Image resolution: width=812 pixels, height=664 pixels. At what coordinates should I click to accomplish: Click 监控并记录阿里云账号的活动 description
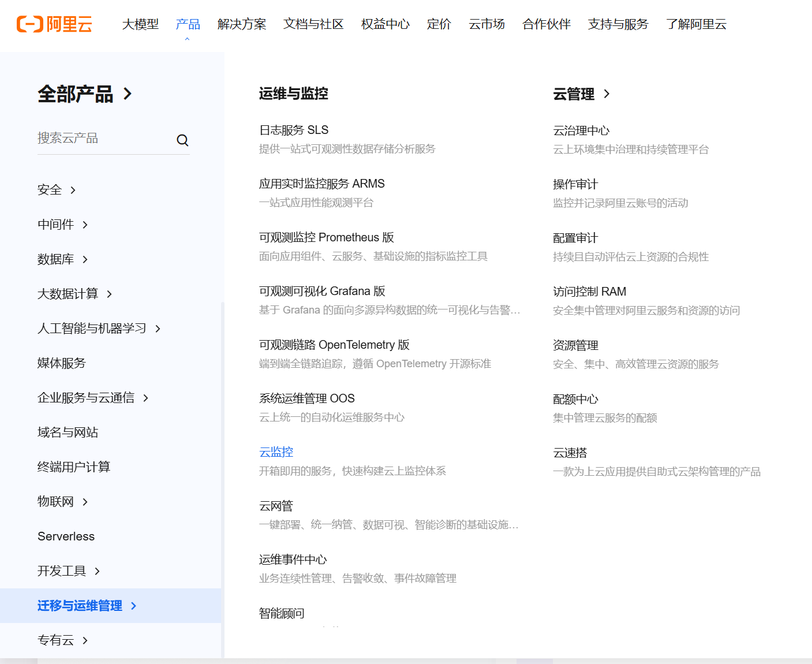(620, 203)
